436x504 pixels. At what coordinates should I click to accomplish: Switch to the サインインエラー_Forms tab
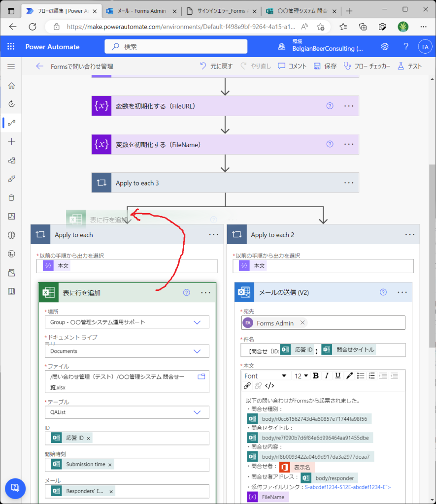pyautogui.click(x=222, y=11)
